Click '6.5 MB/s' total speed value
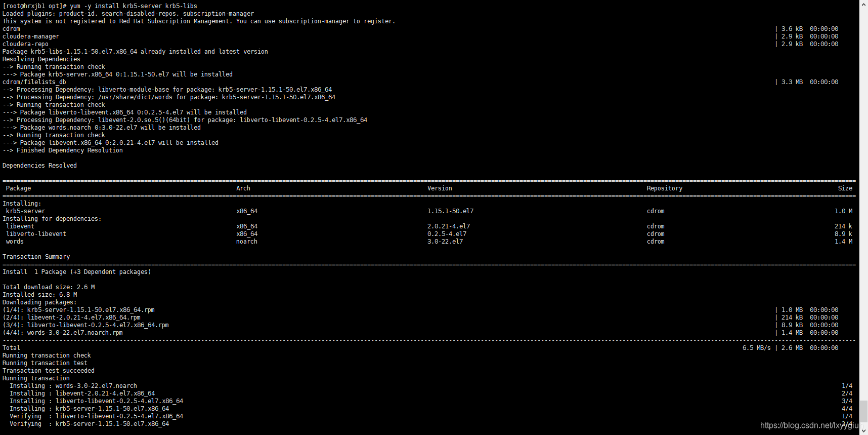The image size is (868, 435). pos(757,348)
